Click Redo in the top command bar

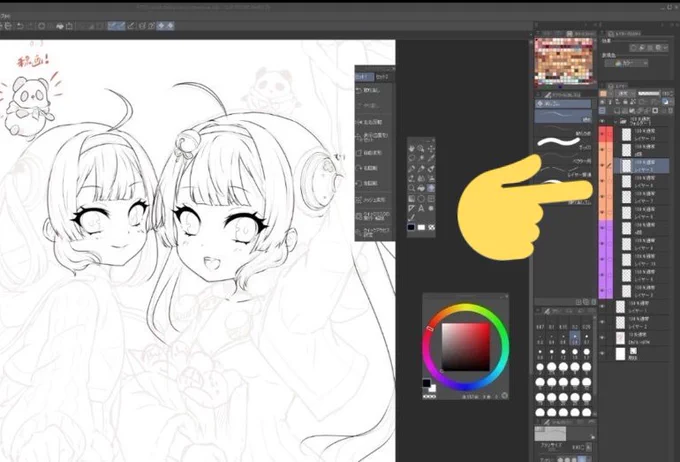(30, 26)
